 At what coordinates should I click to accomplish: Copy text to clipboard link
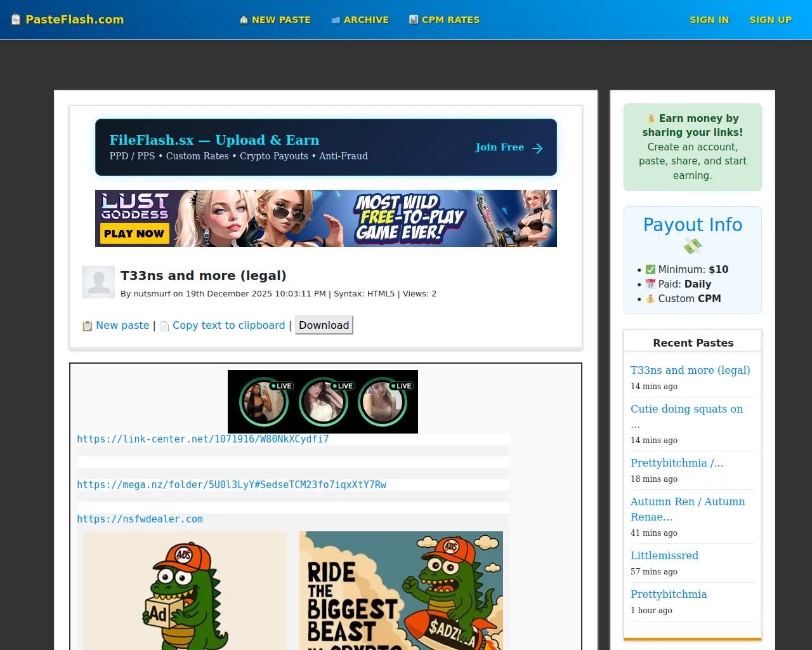[x=229, y=325]
